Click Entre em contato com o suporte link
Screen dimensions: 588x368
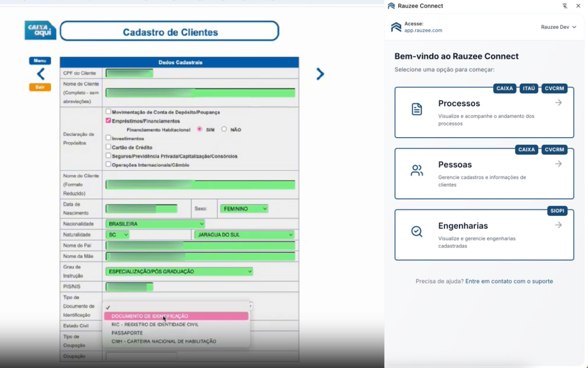click(509, 281)
